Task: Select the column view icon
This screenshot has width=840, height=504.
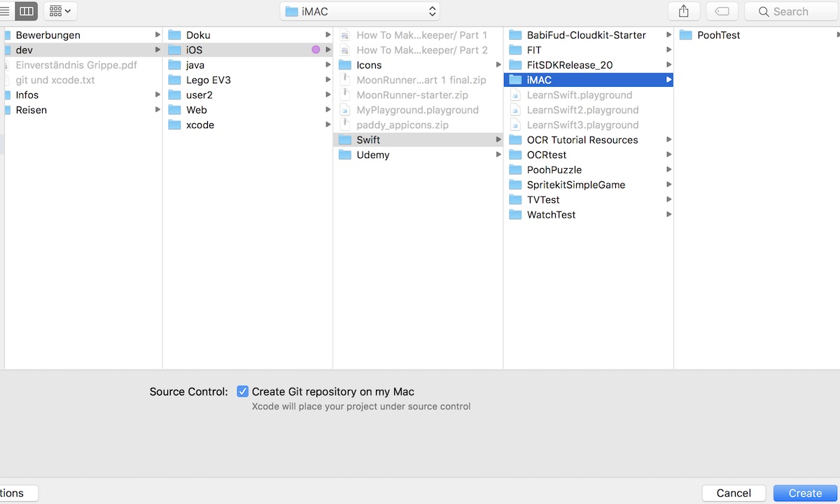Action: coord(26,11)
